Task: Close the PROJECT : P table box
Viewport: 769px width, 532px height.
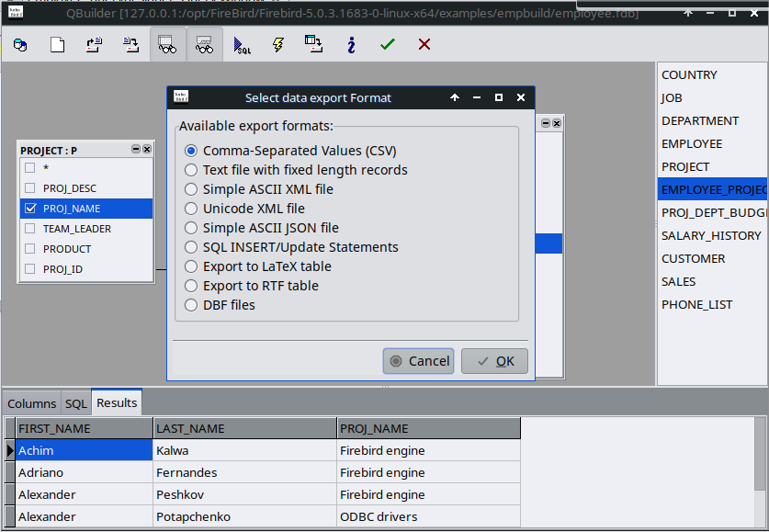Action: coord(147,149)
